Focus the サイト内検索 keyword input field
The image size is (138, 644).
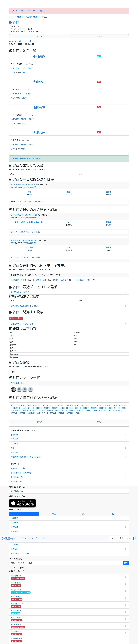point(66,563)
